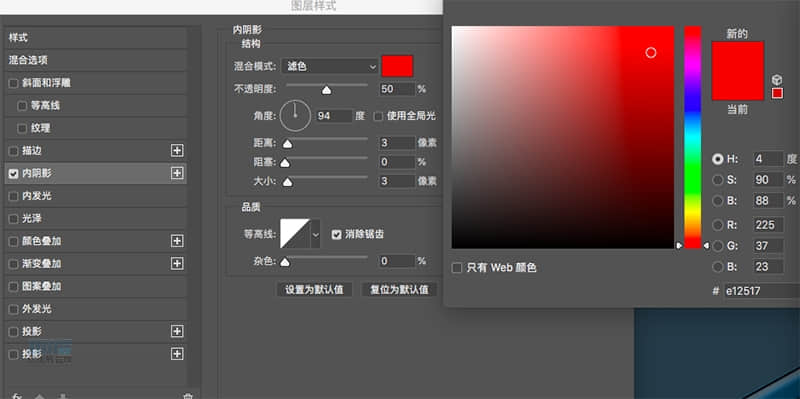Viewport: 800px width, 399px height.
Task: Enable the 光泽 effect checkbox
Action: click(13, 218)
